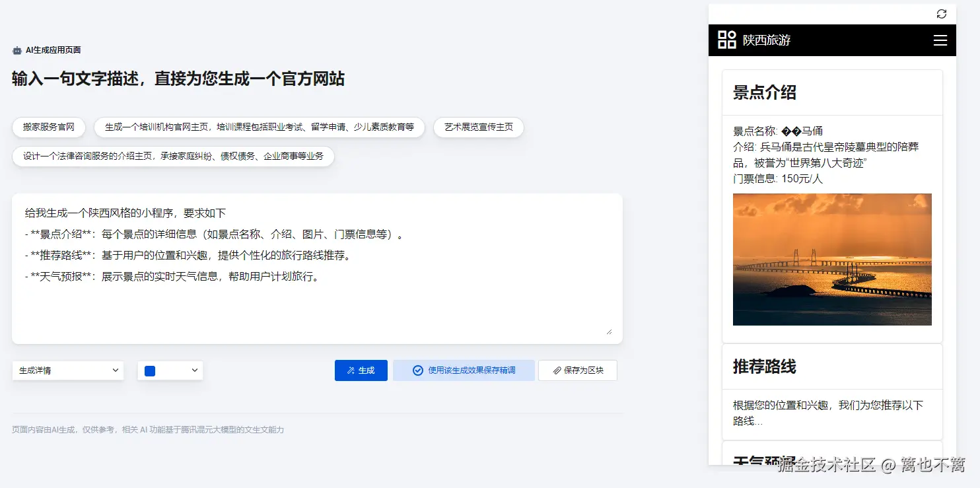This screenshot has width=980, height=488.
Task: Open the blue color dropdown
Action: pyautogui.click(x=170, y=370)
